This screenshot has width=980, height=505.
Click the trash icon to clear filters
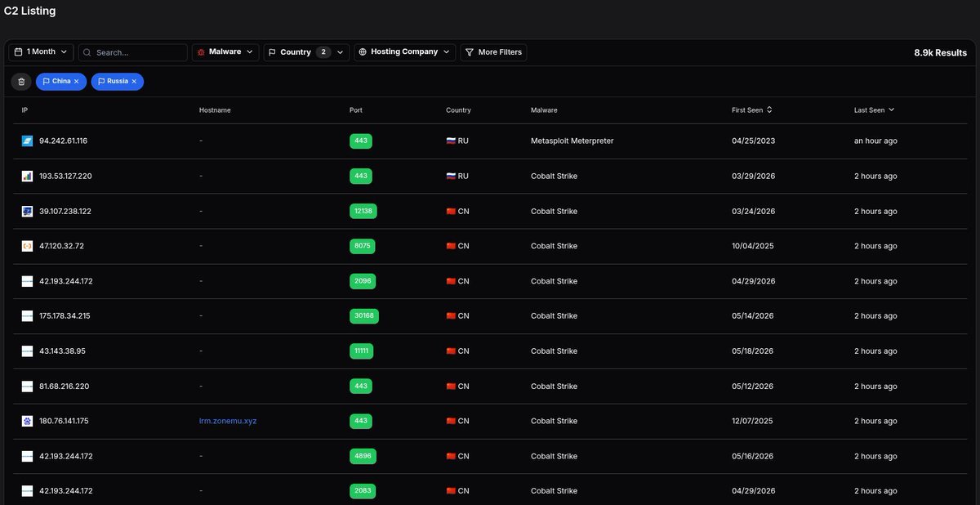click(x=21, y=82)
